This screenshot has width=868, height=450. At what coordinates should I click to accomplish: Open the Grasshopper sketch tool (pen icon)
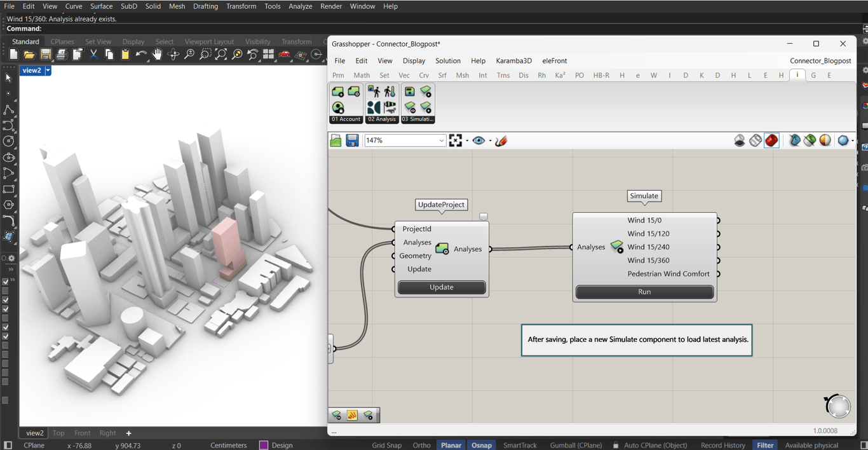tap(501, 140)
